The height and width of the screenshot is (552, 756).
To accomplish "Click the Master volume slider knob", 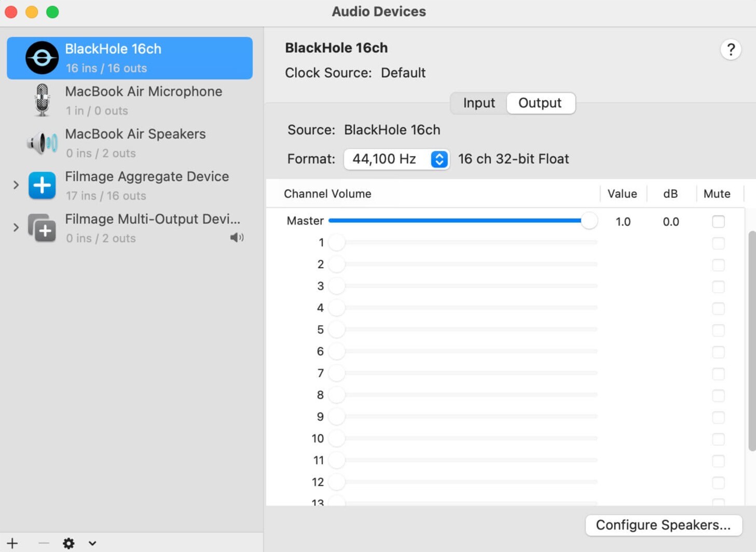I will pos(589,221).
